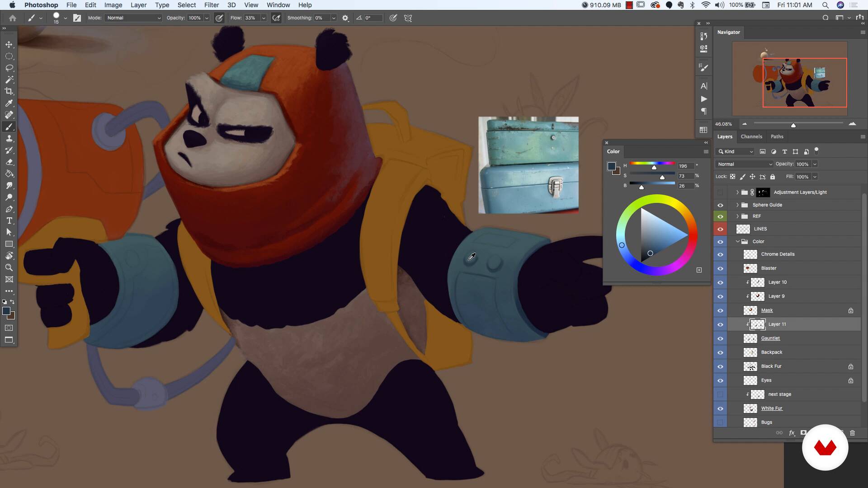Click the Photoshop app menu
The height and width of the screenshot is (488, 868).
coord(41,5)
